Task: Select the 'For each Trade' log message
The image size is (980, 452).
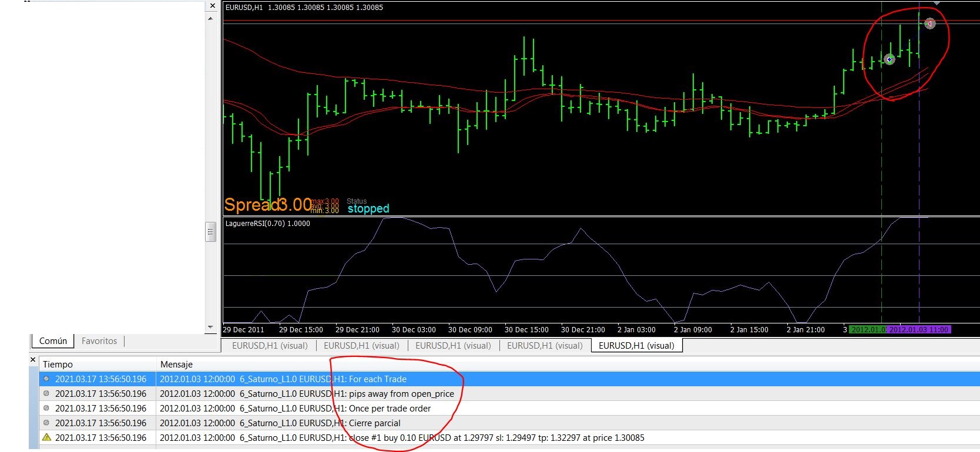Action: pos(283,379)
